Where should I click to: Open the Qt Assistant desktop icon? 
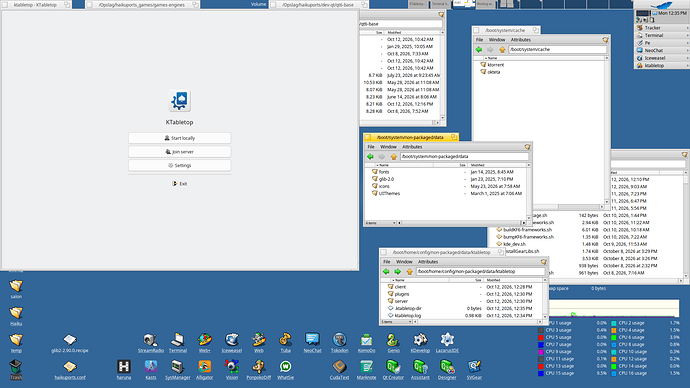(420, 370)
